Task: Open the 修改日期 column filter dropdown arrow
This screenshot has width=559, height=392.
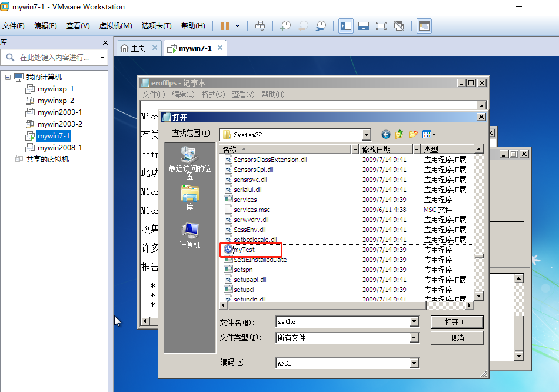Action: [417, 149]
